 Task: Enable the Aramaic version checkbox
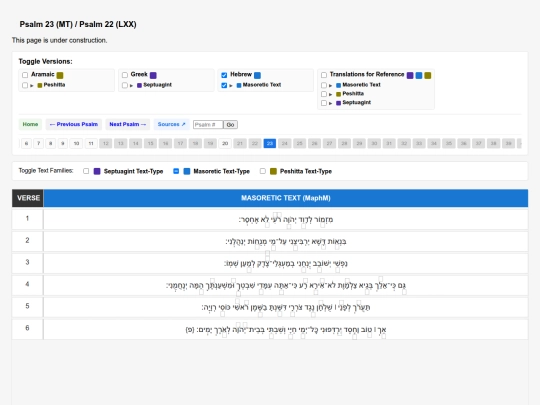coord(25,75)
